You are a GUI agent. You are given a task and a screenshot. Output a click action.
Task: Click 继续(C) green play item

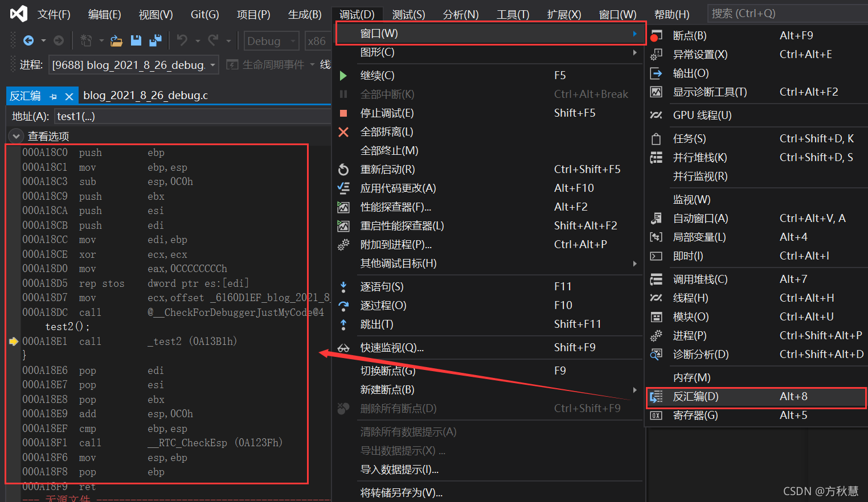click(x=489, y=75)
